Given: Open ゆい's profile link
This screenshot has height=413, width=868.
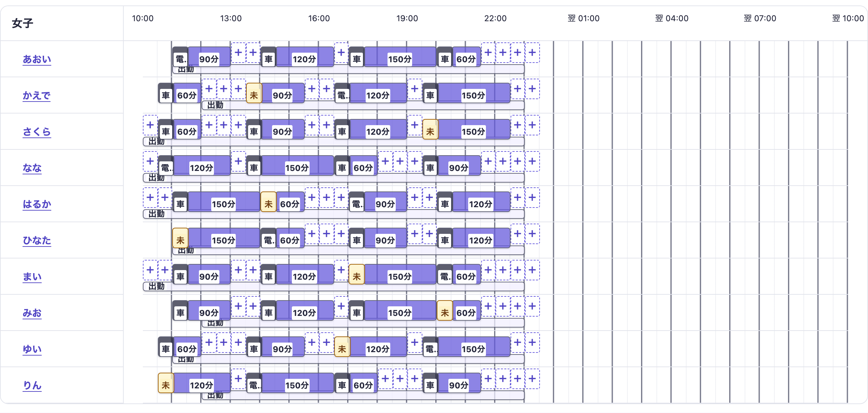Looking at the screenshot, I should coord(32,349).
